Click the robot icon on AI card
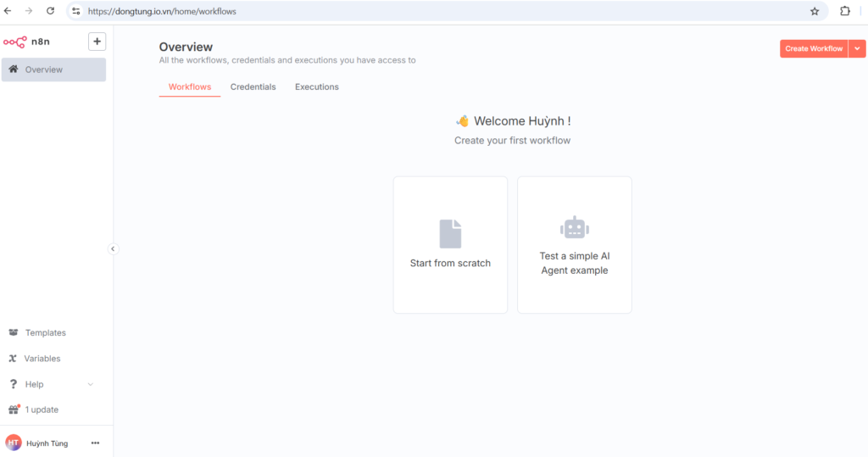The width and height of the screenshot is (868, 457). click(x=575, y=228)
